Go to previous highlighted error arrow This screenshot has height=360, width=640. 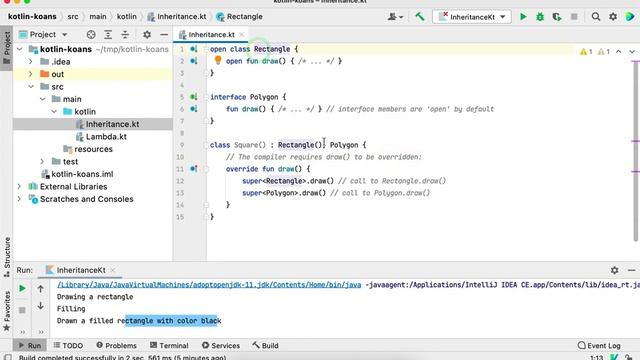click(619, 51)
